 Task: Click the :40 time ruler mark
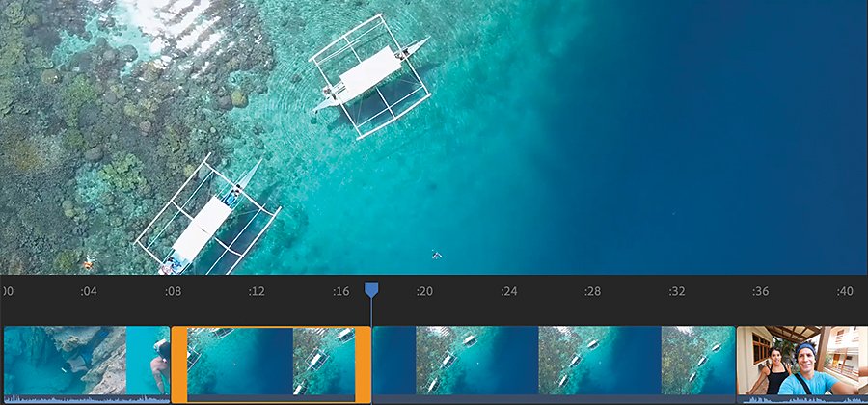pyautogui.click(x=845, y=291)
